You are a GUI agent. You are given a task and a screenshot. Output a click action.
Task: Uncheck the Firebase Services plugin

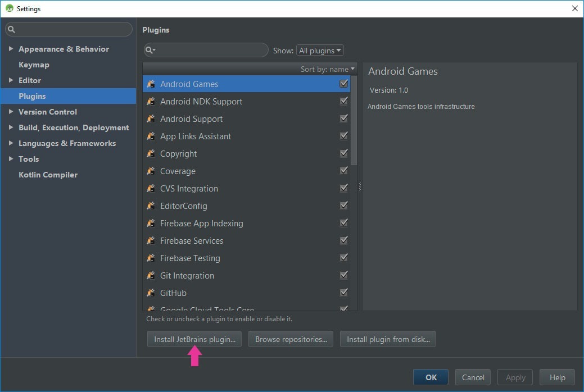(x=344, y=240)
